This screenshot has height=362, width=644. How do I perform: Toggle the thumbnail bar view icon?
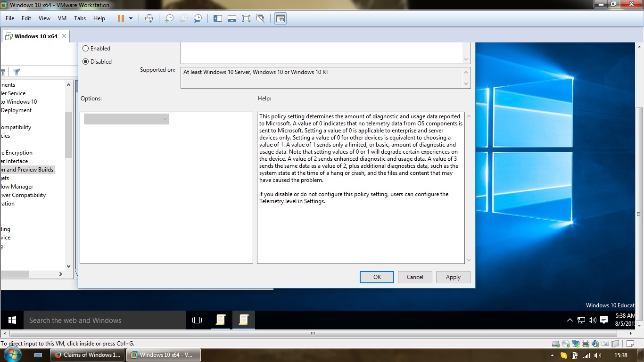(231, 18)
